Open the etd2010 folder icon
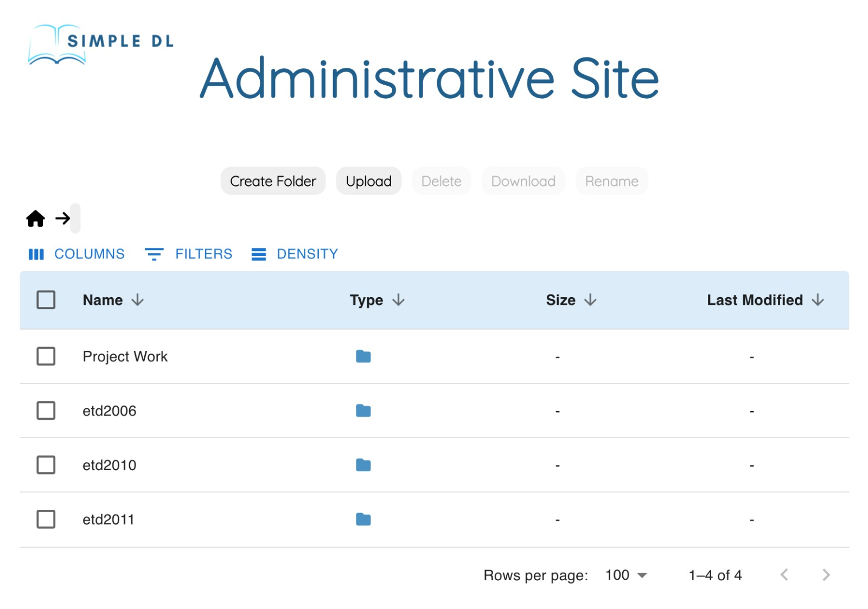The image size is (868, 609). pyautogui.click(x=363, y=465)
